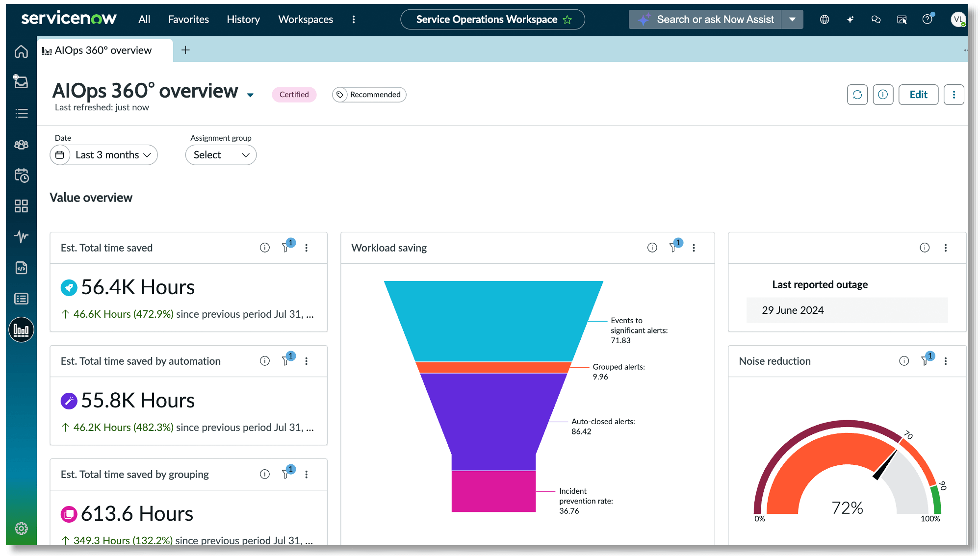Screen dimensions: 980x556
Task: Toggle the filter on Est. Total time saved
Action: 286,248
